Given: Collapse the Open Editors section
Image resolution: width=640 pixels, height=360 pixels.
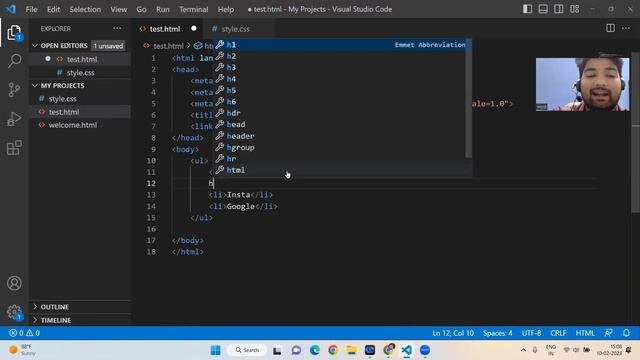Looking at the screenshot, I should click(80, 46).
